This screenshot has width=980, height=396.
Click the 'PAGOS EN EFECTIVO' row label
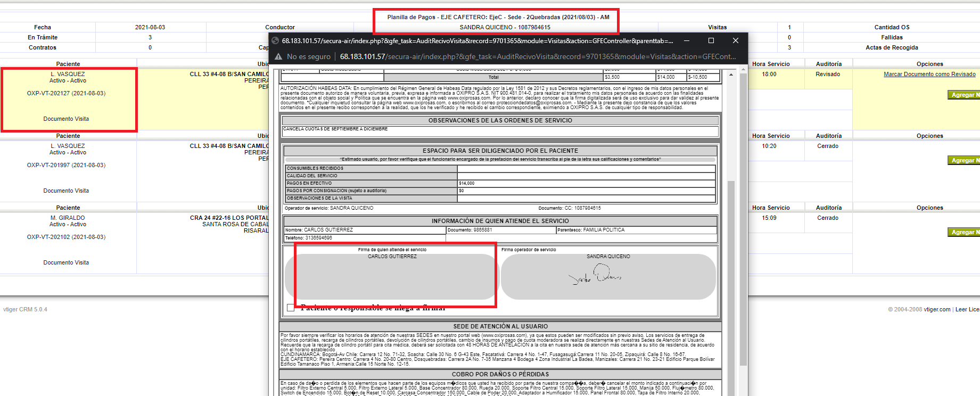309,183
